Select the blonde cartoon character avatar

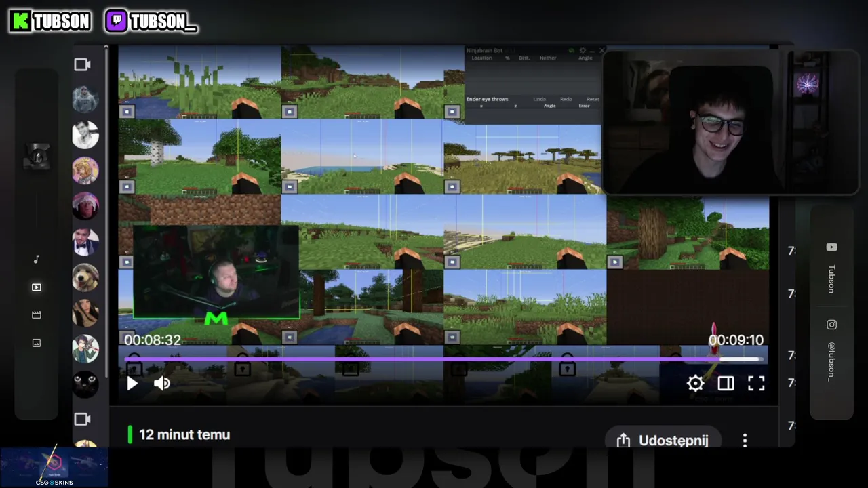point(85,170)
